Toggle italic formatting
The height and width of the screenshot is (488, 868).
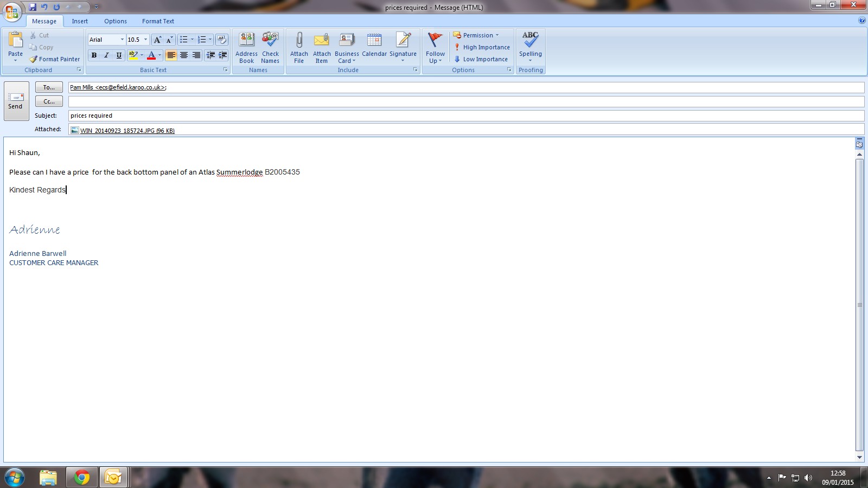[106, 55]
